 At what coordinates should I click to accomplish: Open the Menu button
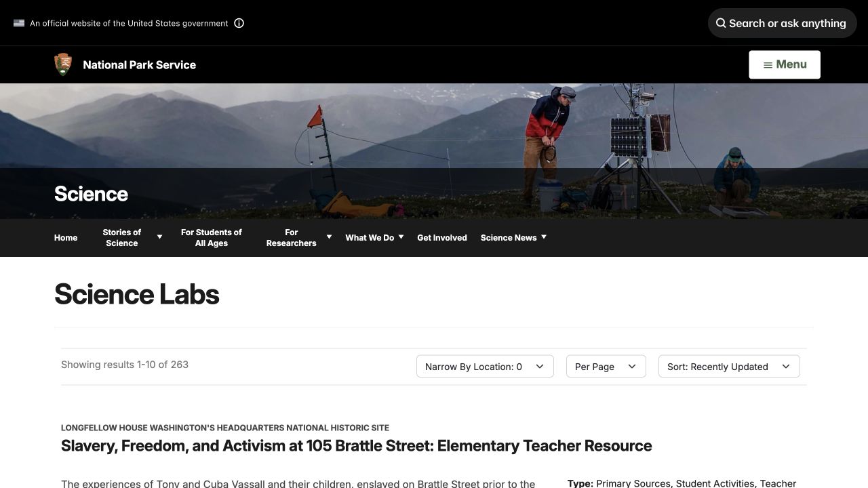click(x=785, y=64)
